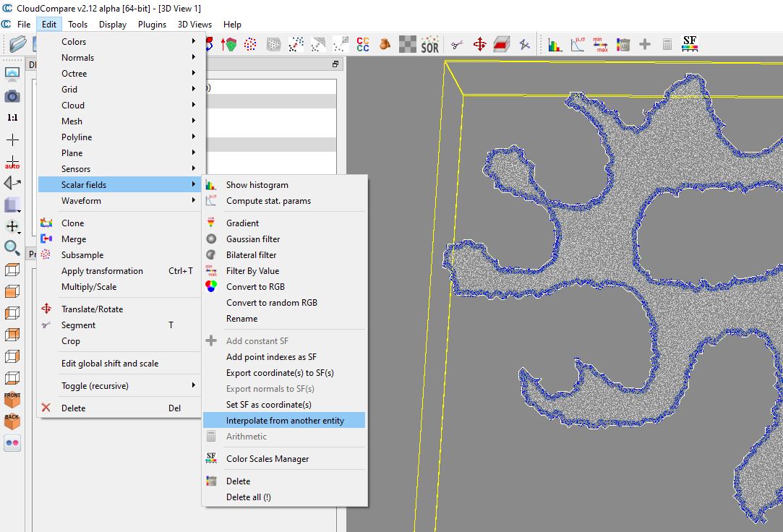Image resolution: width=783 pixels, height=532 pixels.
Task: Click Subsample in the Edit menu
Action: pyautogui.click(x=82, y=255)
